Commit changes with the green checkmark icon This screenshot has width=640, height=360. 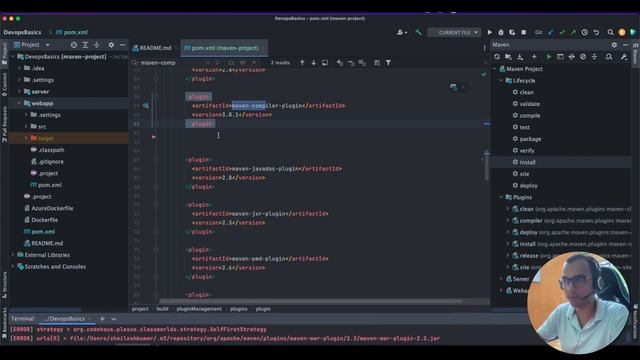point(562,32)
